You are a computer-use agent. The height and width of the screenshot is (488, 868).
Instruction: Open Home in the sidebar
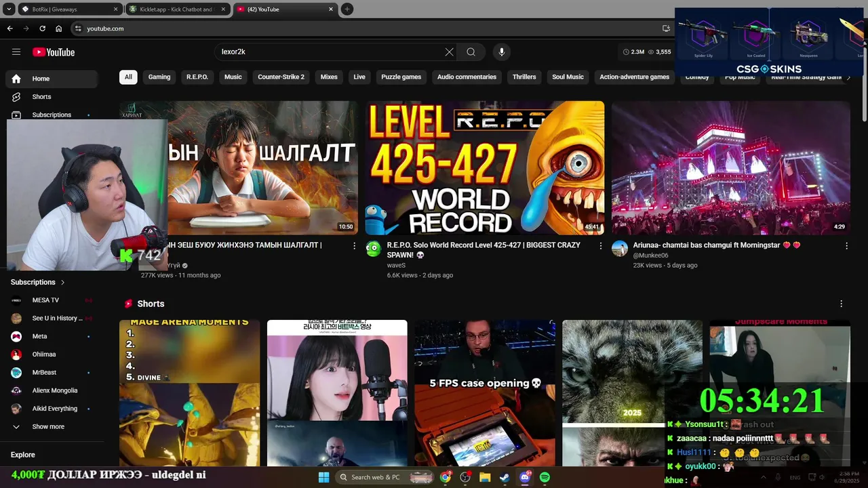pos(52,79)
